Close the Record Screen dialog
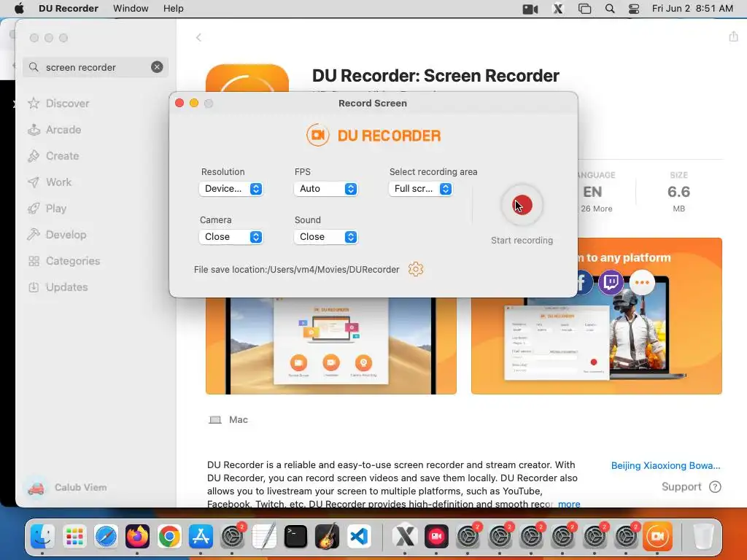 (179, 103)
